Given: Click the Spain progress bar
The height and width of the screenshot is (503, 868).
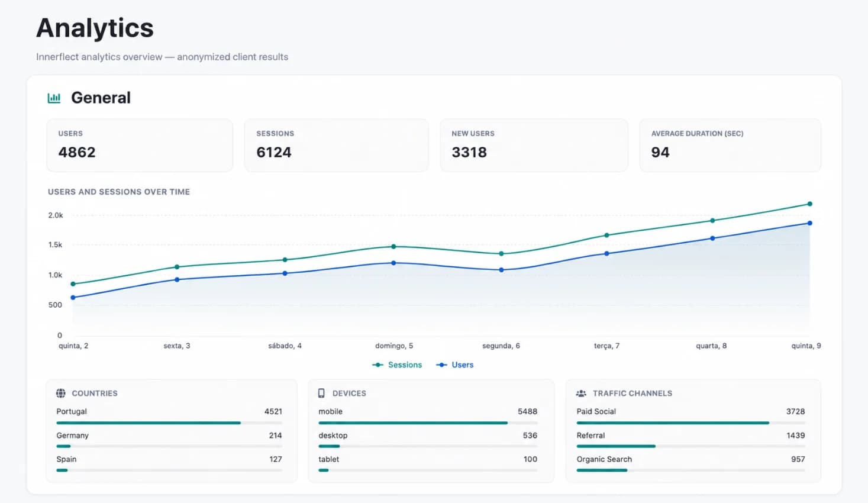Looking at the screenshot, I should [x=169, y=470].
